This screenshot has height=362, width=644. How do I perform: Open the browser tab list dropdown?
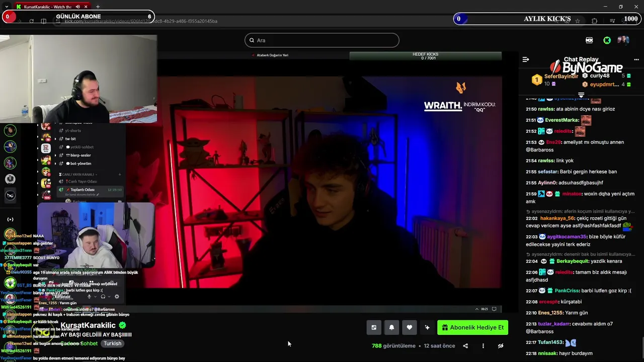[x=6, y=7]
